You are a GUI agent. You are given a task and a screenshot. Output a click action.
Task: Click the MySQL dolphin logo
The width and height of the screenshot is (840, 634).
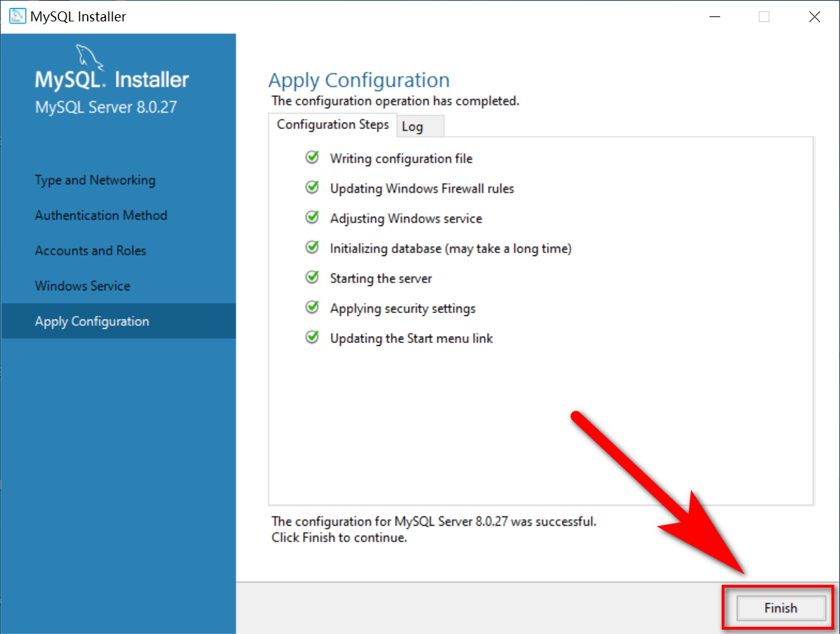[x=89, y=57]
